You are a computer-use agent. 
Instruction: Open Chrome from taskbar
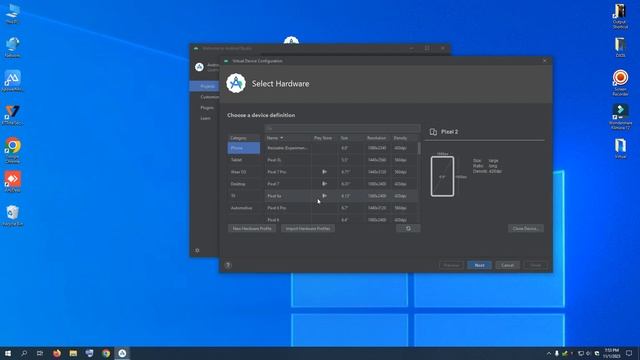tap(106, 353)
